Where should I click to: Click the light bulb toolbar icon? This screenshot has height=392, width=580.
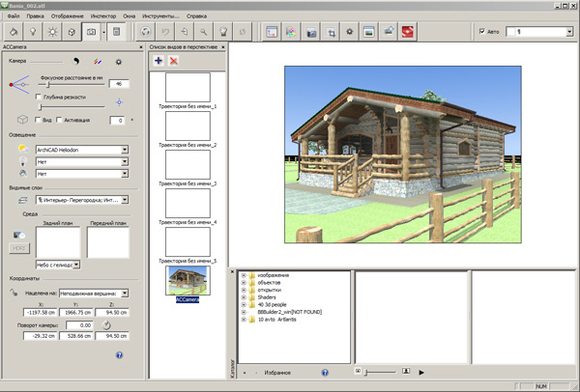tap(35, 33)
